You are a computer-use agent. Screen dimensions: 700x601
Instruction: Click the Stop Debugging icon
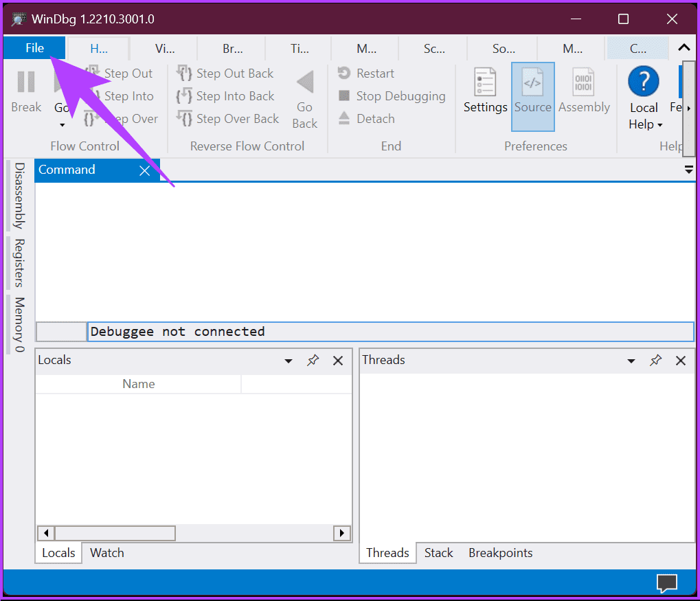click(x=343, y=95)
